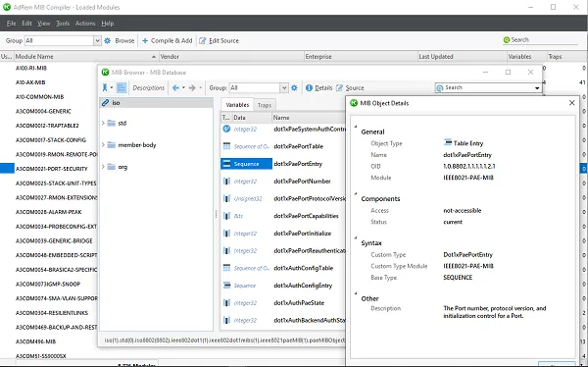This screenshot has height=367, width=588.
Task: Click the blue Details info icon
Action: 309,88
